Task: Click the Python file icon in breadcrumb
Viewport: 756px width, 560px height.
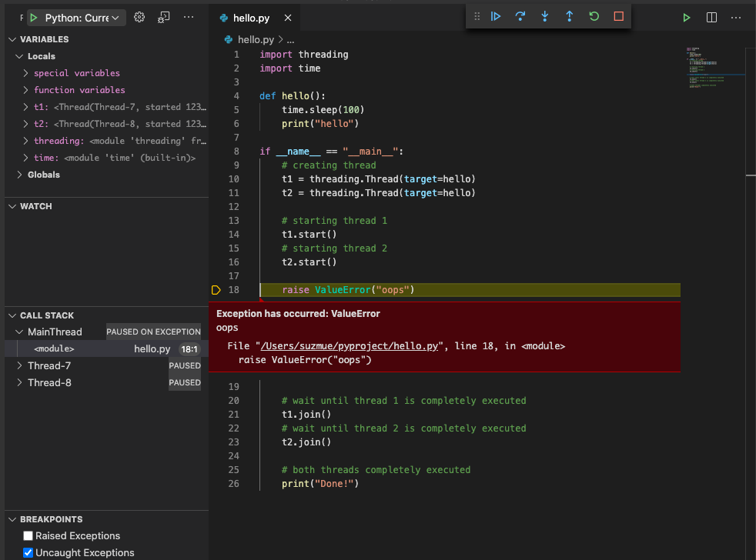Action: [229, 39]
